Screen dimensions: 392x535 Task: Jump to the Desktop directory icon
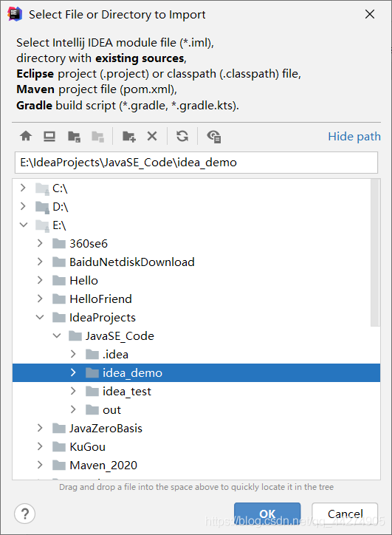[49, 137]
